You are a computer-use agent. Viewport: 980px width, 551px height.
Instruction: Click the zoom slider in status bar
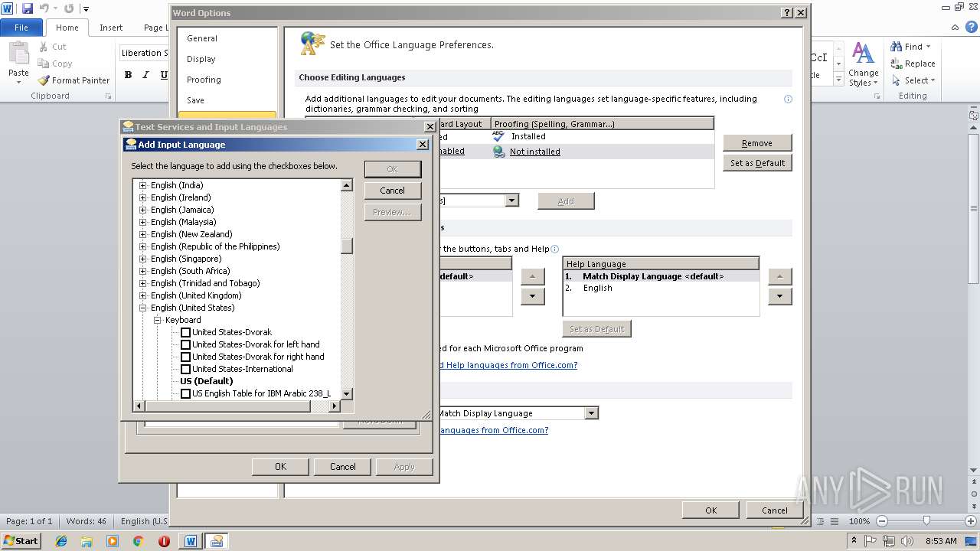point(926,521)
